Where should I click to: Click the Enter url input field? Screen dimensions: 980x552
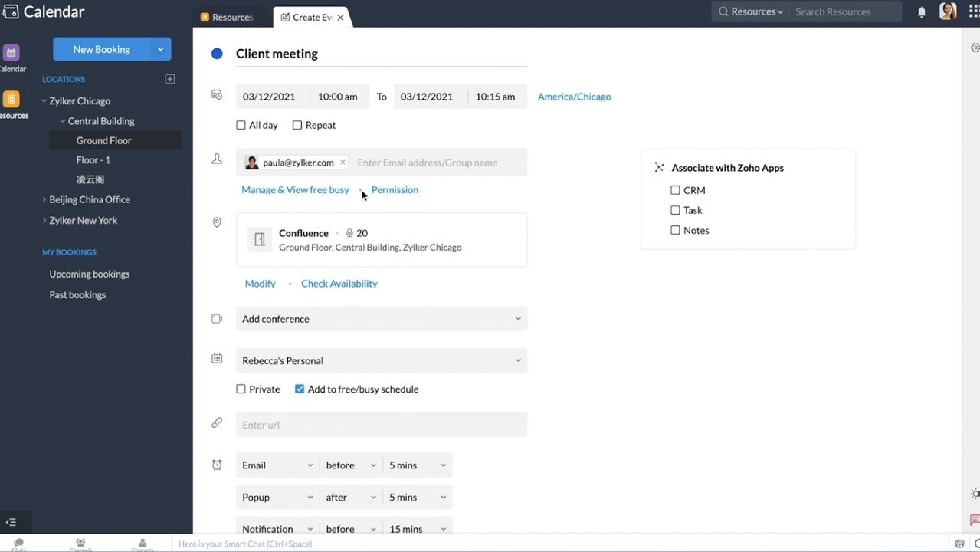coord(381,425)
